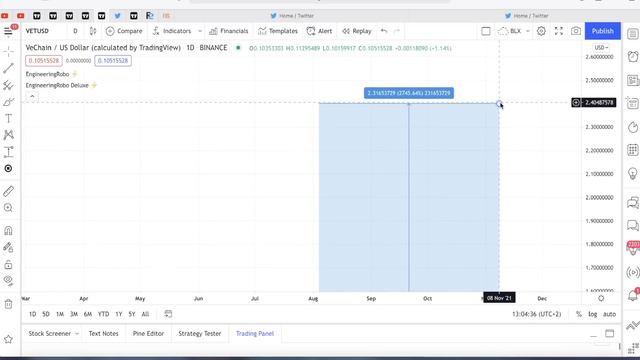
Task: Toggle auto price scale
Action: [609, 314]
